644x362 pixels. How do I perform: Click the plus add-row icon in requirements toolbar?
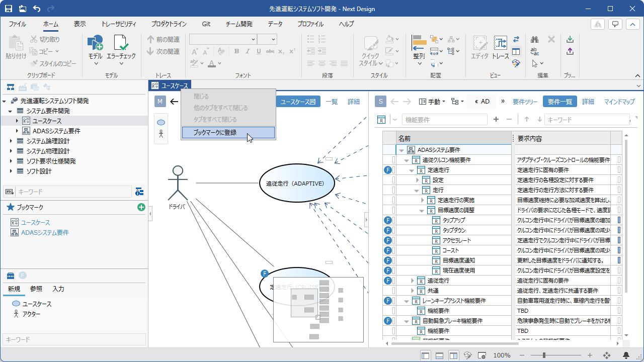(496, 119)
